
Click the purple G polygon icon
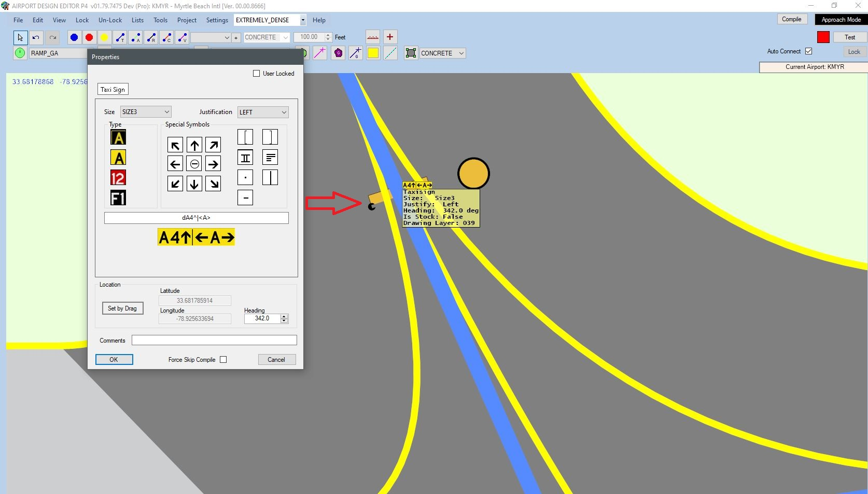(x=338, y=53)
